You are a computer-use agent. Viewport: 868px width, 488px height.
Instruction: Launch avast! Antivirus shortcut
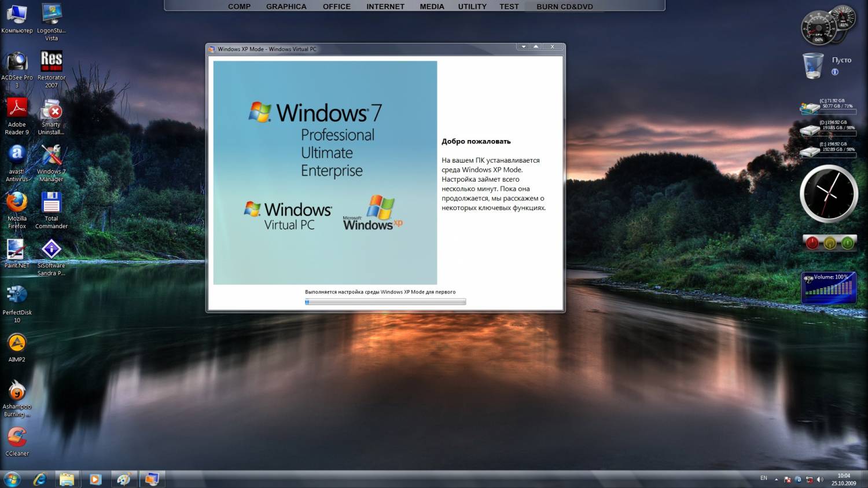coord(17,163)
